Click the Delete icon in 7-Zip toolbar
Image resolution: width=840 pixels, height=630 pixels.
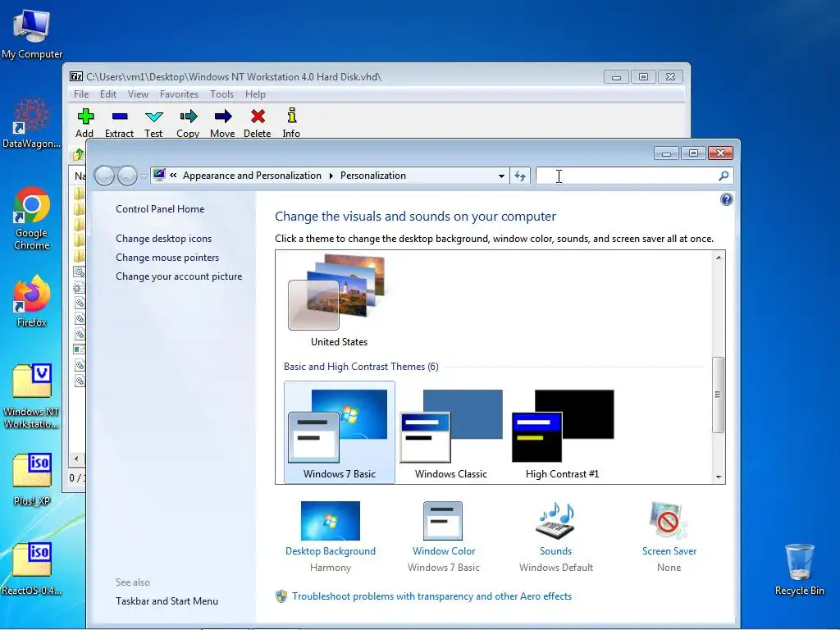pyautogui.click(x=258, y=116)
